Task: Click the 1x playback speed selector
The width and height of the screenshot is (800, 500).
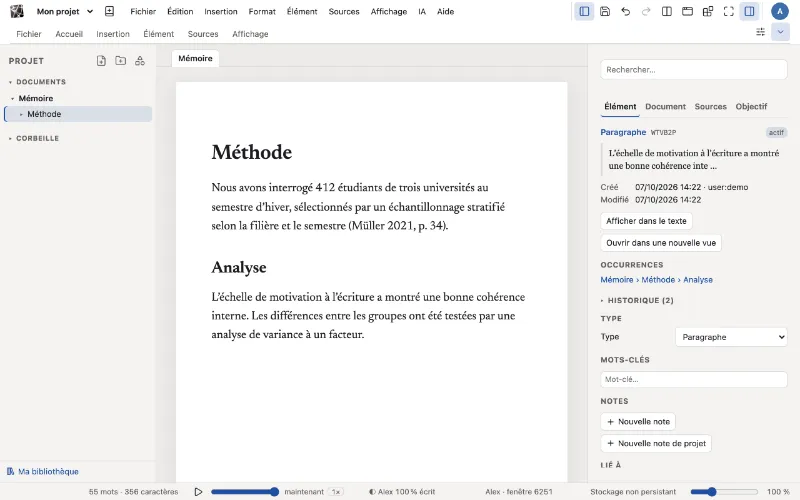Action: pyautogui.click(x=336, y=492)
